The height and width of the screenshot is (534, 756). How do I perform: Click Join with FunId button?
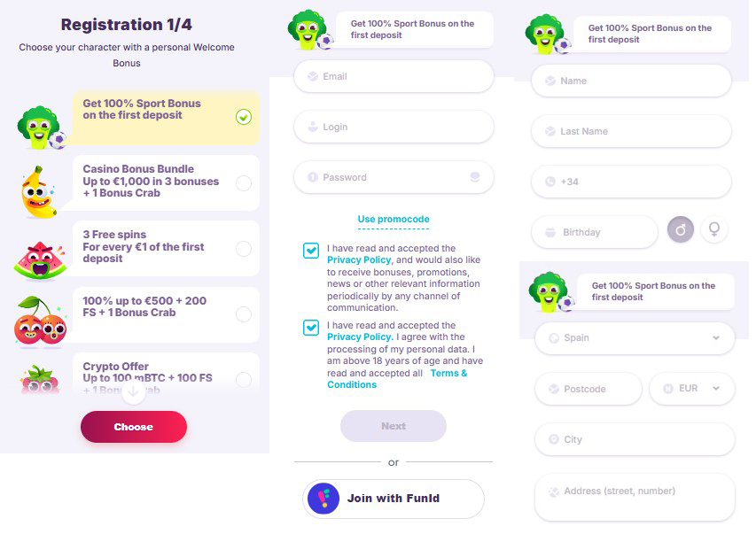point(394,499)
